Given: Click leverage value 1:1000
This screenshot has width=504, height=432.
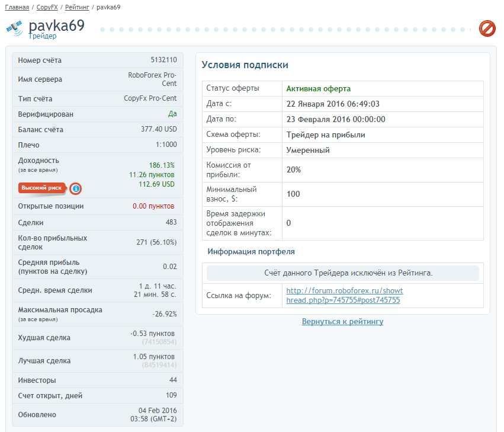Looking at the screenshot, I should 166,145.
